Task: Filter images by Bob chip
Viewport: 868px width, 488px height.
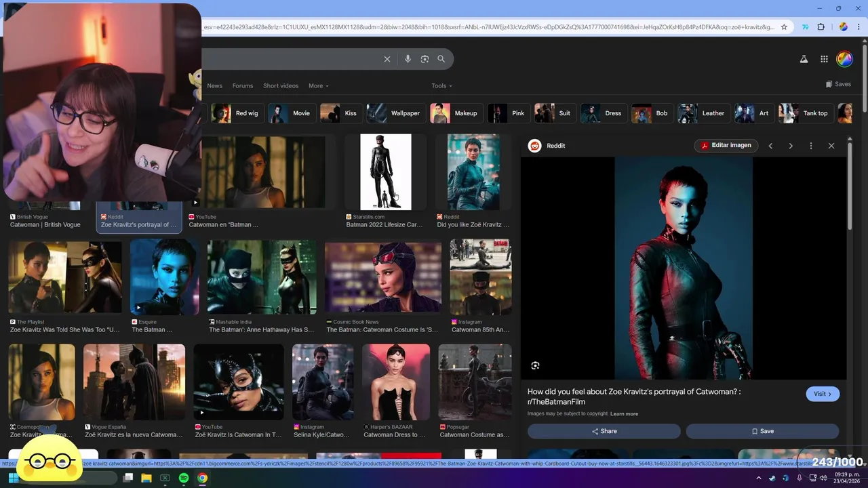Action: point(652,113)
